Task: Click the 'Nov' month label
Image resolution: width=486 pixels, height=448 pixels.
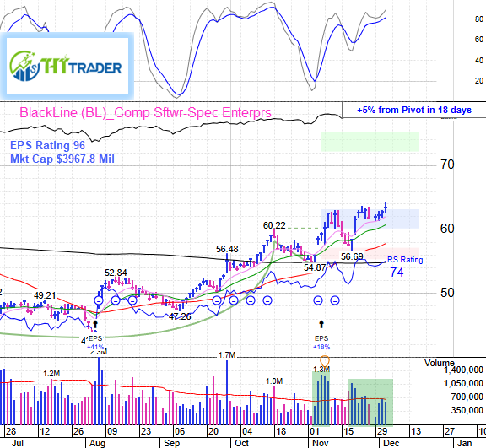Action: coord(320,443)
